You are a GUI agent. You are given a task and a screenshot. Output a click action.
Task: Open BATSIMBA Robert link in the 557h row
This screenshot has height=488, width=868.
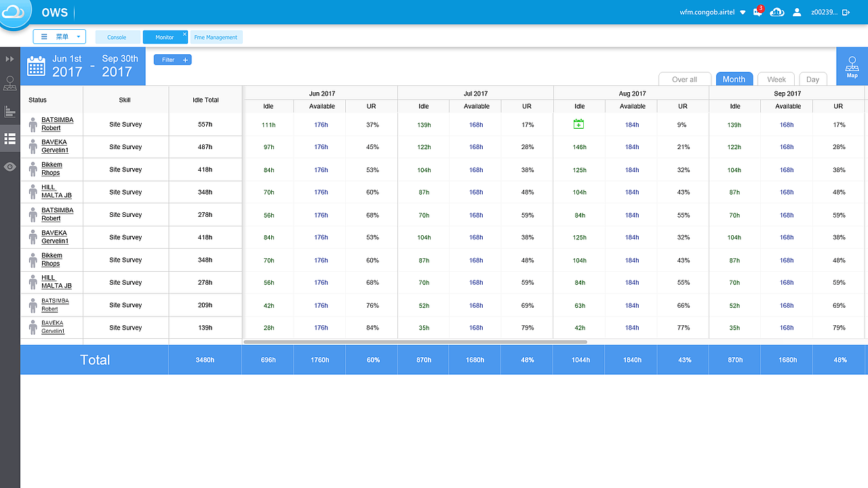[x=58, y=124]
